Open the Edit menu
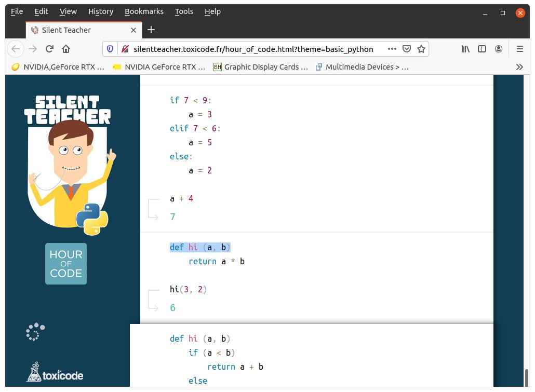Screen dimensions: 535x392 pyautogui.click(x=41, y=11)
